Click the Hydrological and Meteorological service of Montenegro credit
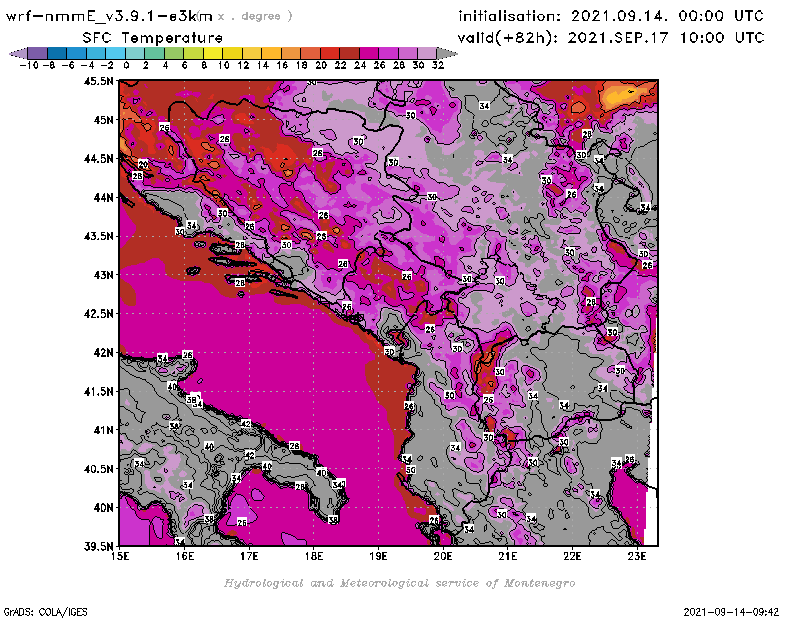The height and width of the screenshot is (618, 800). [x=399, y=583]
